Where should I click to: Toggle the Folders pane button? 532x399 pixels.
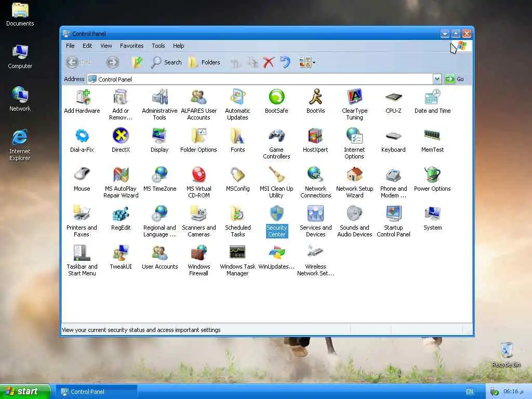tap(204, 62)
